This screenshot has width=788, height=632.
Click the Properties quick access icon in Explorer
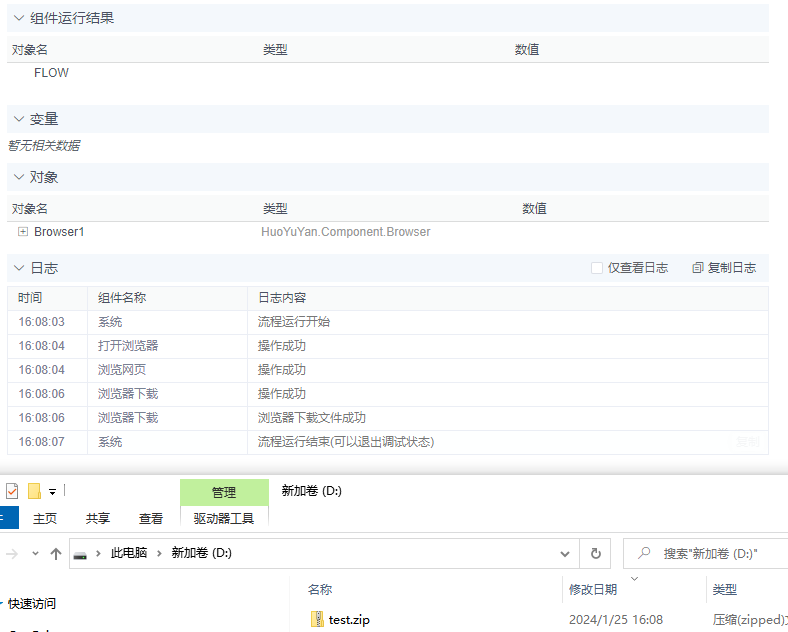[12, 491]
